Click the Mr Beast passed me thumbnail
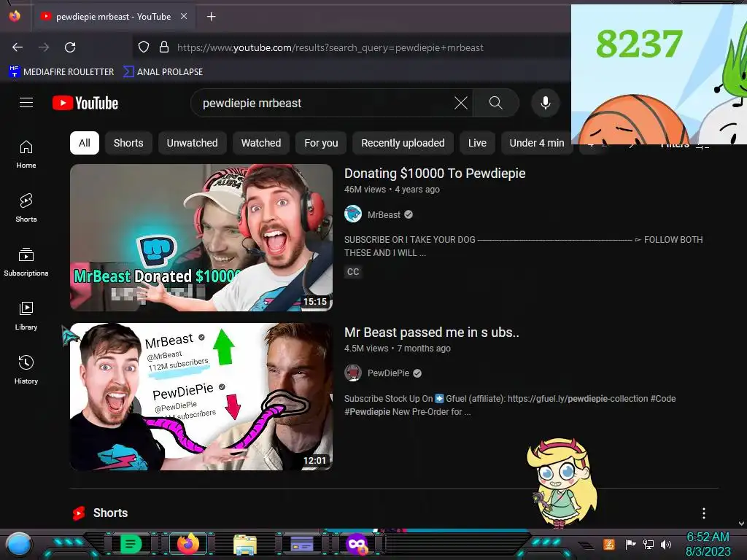 (x=201, y=397)
